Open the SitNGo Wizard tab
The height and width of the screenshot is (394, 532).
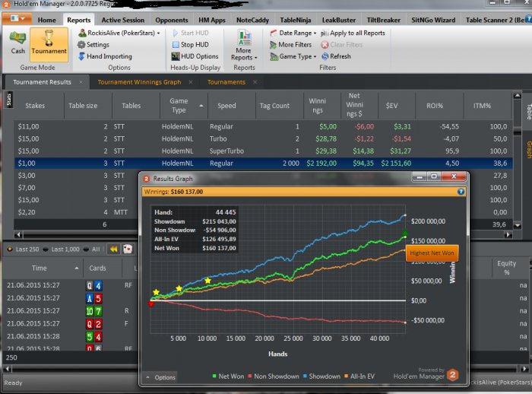coord(433,20)
